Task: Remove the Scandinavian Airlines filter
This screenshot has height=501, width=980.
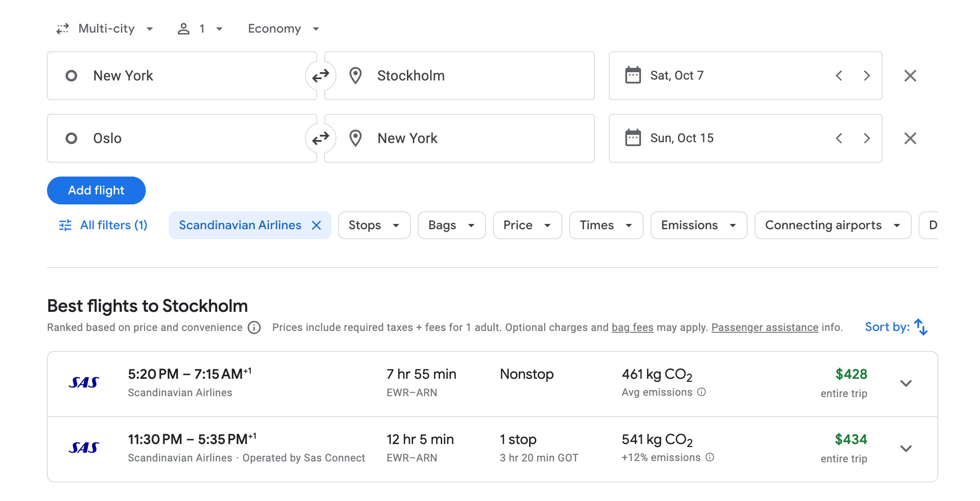Action: (x=316, y=225)
